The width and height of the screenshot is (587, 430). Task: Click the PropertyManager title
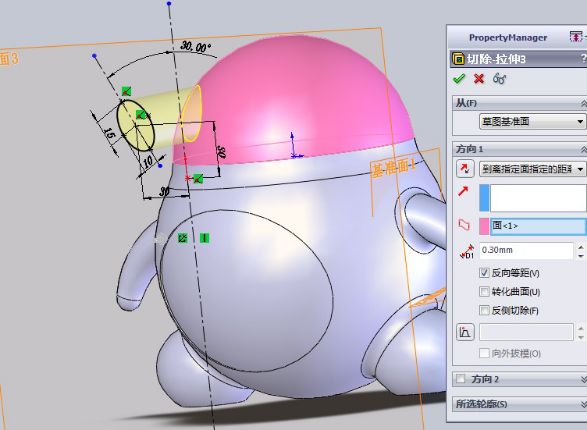[508, 37]
